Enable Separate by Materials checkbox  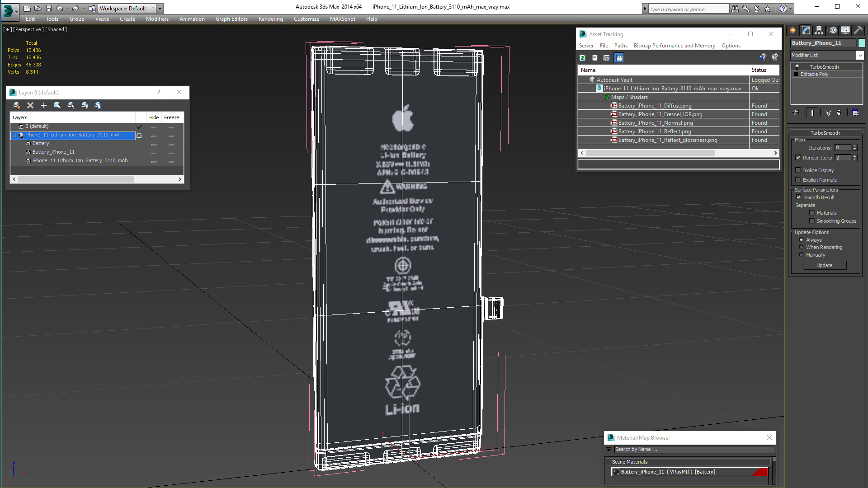(812, 213)
